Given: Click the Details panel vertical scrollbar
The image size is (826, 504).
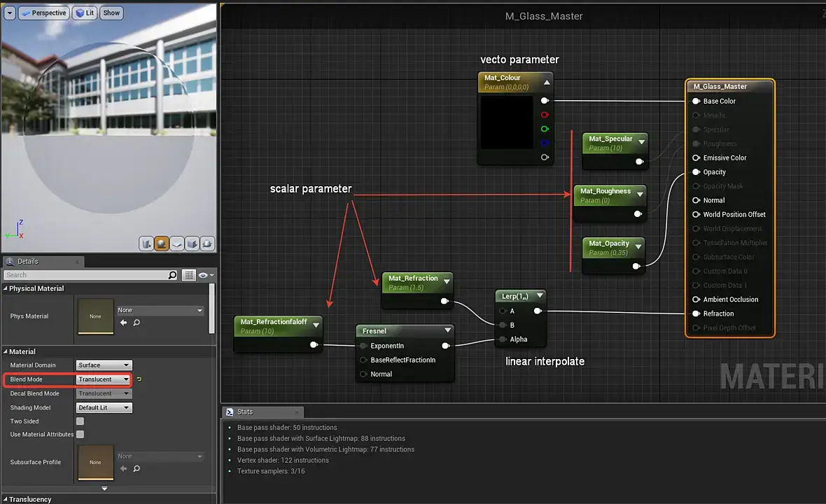Looking at the screenshot, I should point(212,309).
